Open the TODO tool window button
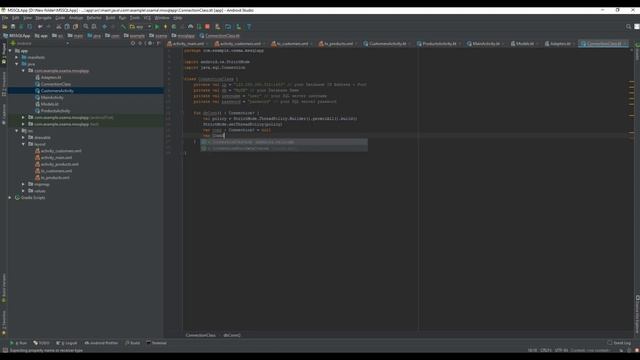The height and width of the screenshot is (360, 640). pos(42,343)
